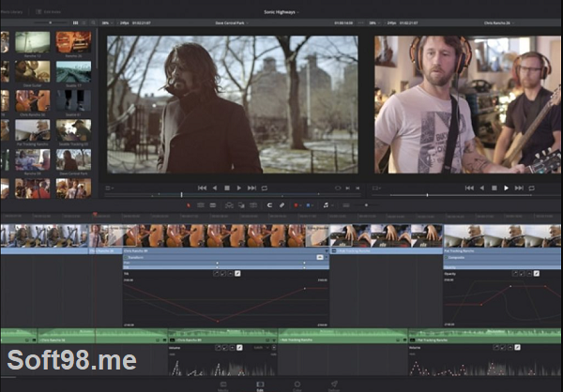Jump to first frame in source viewer

click(x=202, y=188)
